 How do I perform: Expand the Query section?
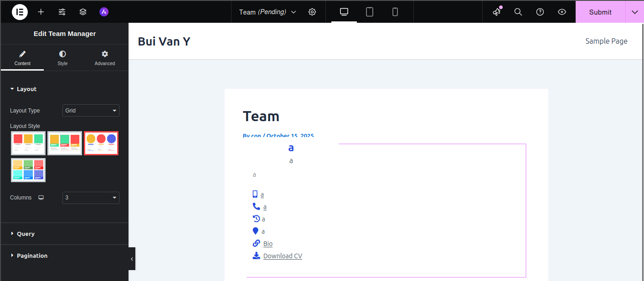pyautogui.click(x=26, y=234)
